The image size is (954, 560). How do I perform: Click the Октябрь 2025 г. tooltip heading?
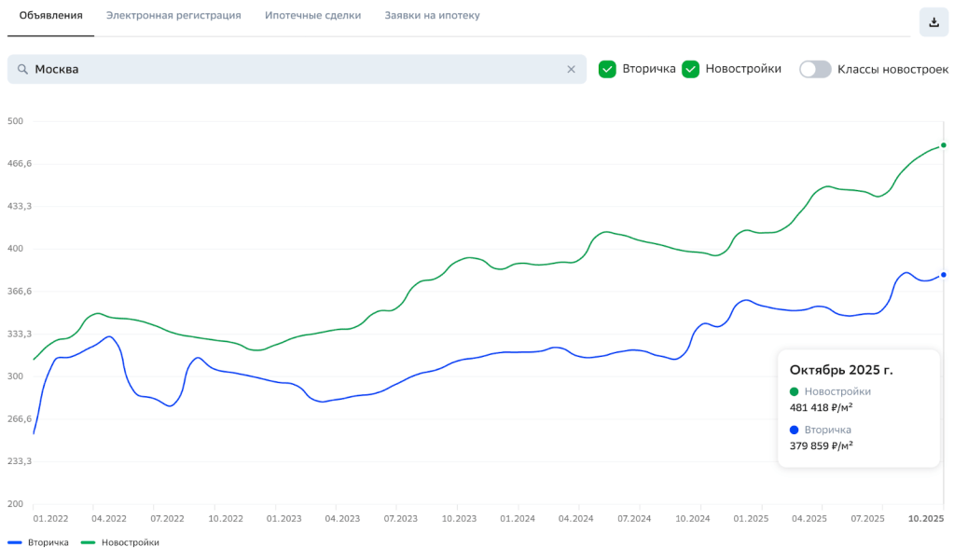pyautogui.click(x=840, y=370)
